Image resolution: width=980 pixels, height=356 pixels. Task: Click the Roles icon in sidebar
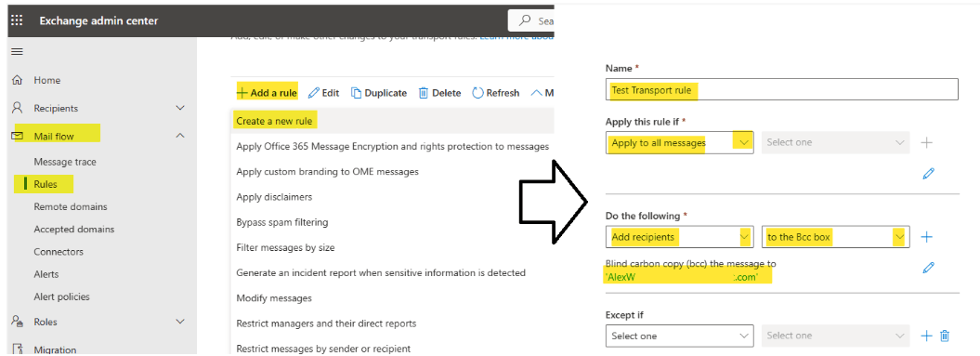18,321
